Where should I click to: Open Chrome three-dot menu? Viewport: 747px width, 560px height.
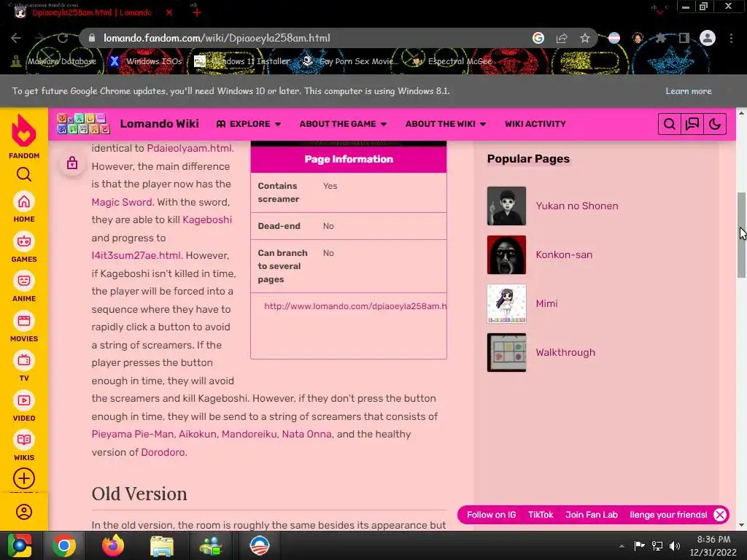(x=731, y=38)
